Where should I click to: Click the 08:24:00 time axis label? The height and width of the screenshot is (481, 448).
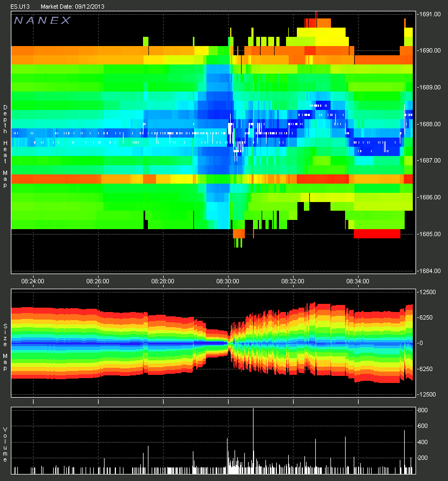point(33,281)
